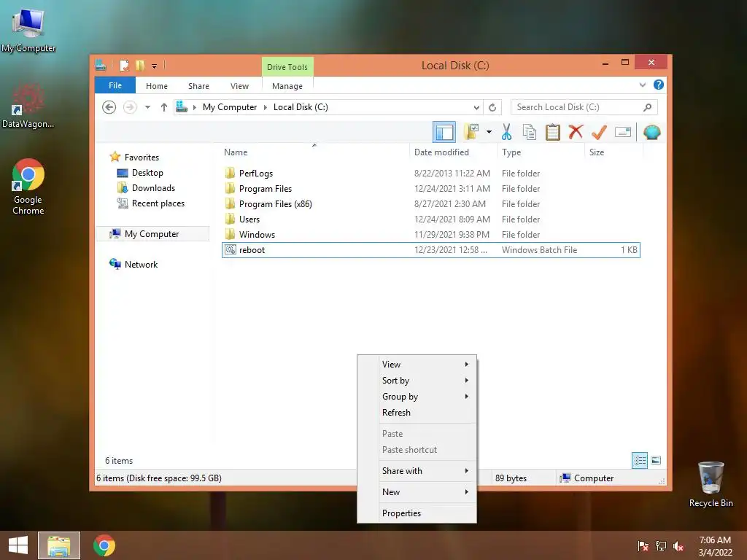Click the blue shell settings icon
The height and width of the screenshot is (560, 747).
click(x=651, y=132)
